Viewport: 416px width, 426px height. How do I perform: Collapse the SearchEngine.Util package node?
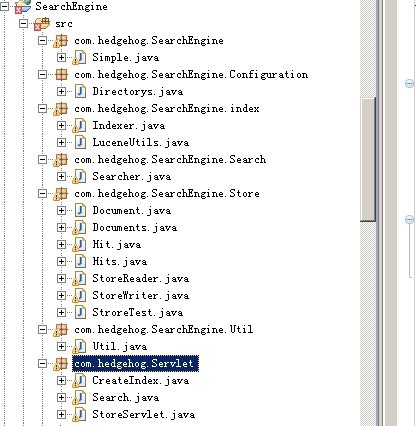point(42,330)
